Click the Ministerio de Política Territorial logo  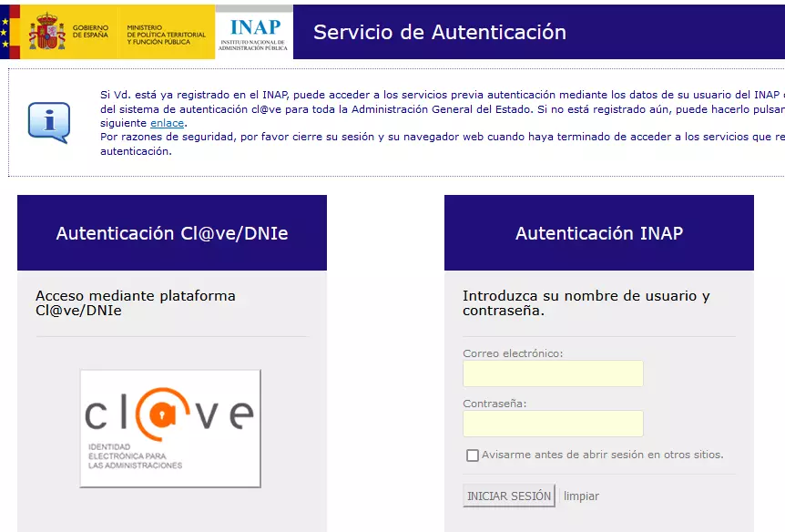coord(167,35)
